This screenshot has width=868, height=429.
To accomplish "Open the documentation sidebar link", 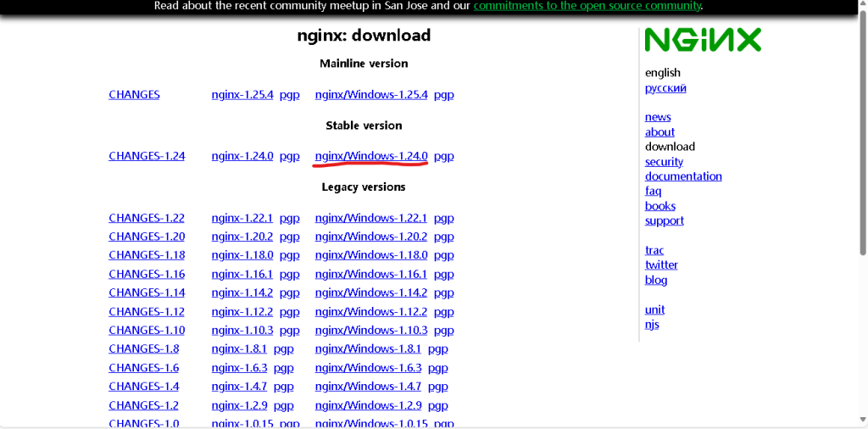I will (x=683, y=176).
